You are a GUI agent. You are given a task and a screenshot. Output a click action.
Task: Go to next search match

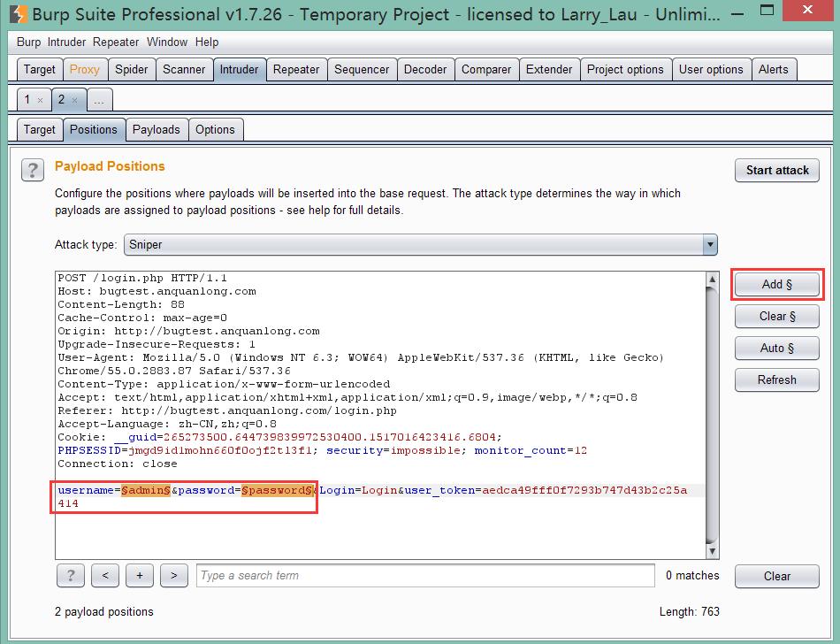click(174, 575)
